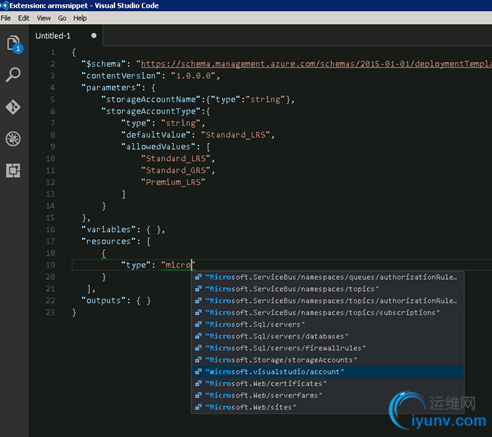This screenshot has width=492, height=437.
Task: Click icon beside Microsoft.Web/sites suggestion
Action: click(x=198, y=407)
